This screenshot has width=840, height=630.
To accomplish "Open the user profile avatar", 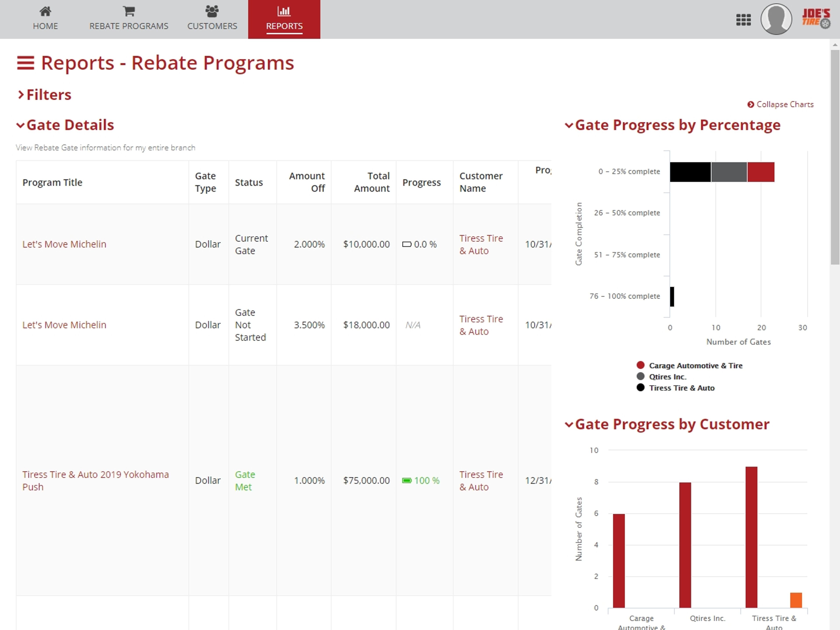I will coord(776,19).
